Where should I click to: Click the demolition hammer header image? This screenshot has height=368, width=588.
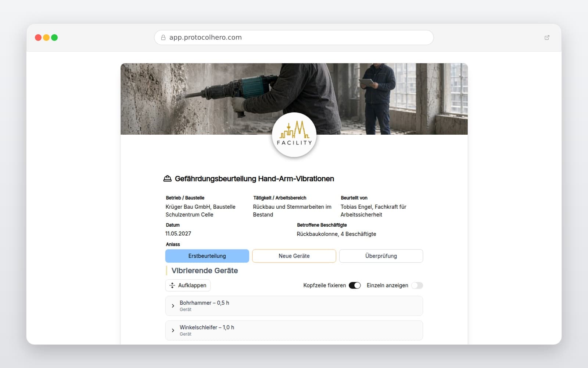[x=294, y=99]
